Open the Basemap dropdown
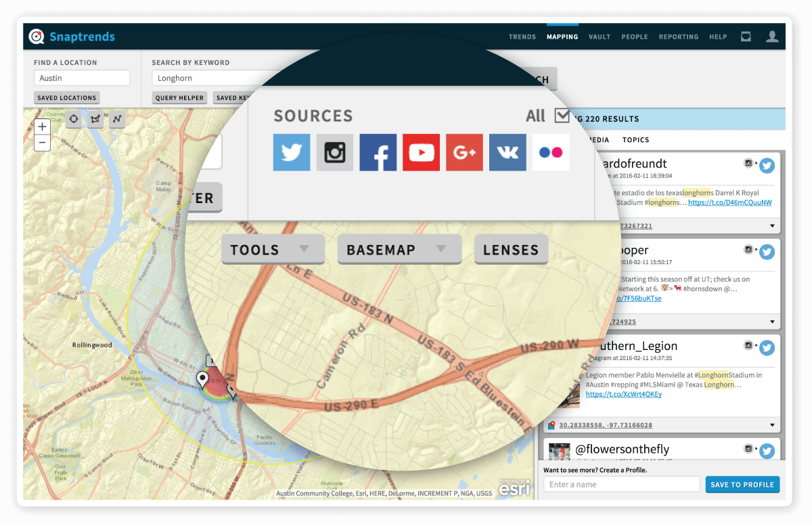Viewport: 812px width, 526px height. (x=399, y=250)
